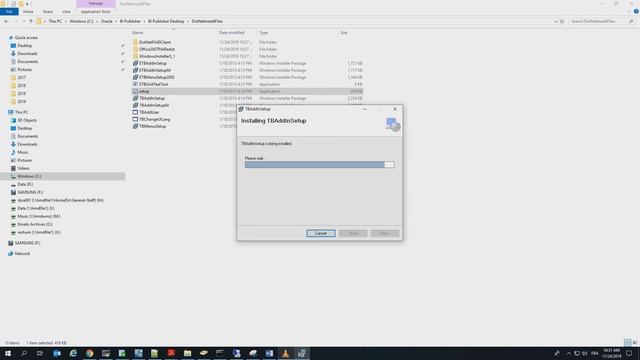Screen dimensions: 640x360
Task: Sort files by the Size column
Action: pos(344,33)
